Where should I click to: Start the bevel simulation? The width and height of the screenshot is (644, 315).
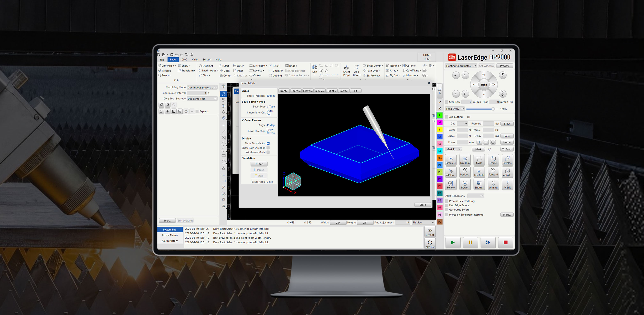pyautogui.click(x=259, y=164)
